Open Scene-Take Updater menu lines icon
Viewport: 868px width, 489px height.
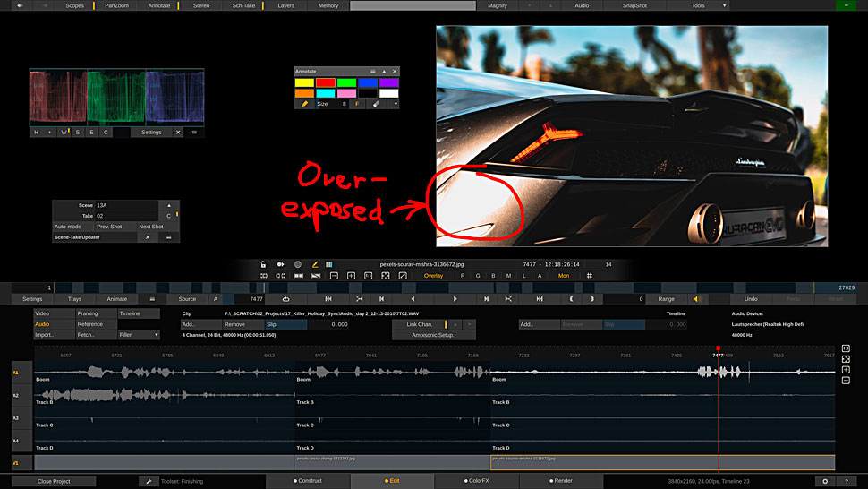click(169, 237)
